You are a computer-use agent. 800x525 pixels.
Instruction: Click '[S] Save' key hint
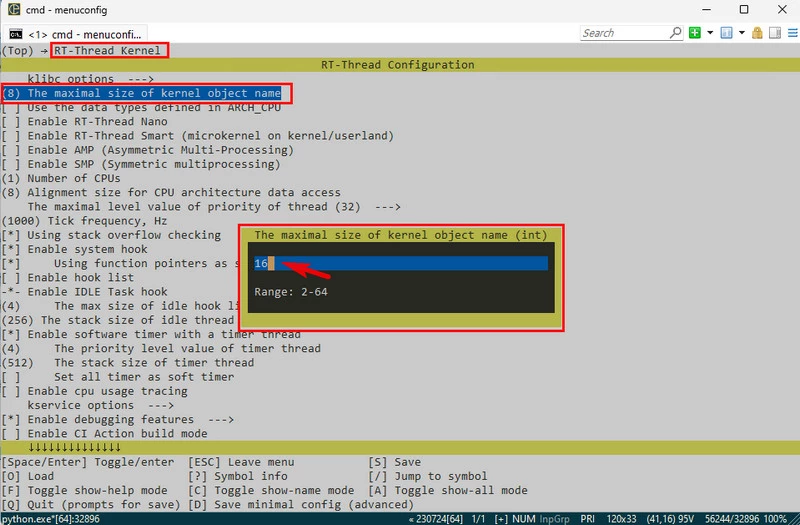(394, 462)
